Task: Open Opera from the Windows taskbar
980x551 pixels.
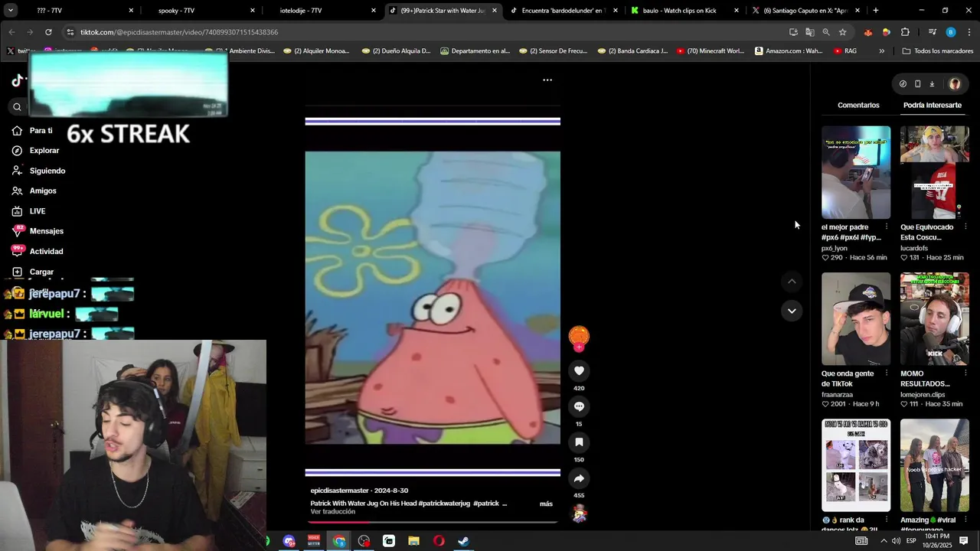Action: click(439, 541)
